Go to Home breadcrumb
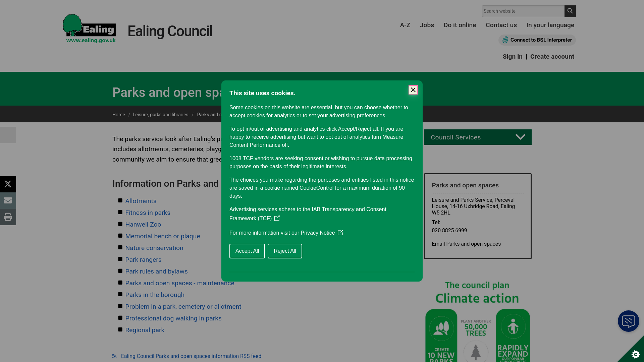This screenshot has height=362, width=644. [x=118, y=115]
